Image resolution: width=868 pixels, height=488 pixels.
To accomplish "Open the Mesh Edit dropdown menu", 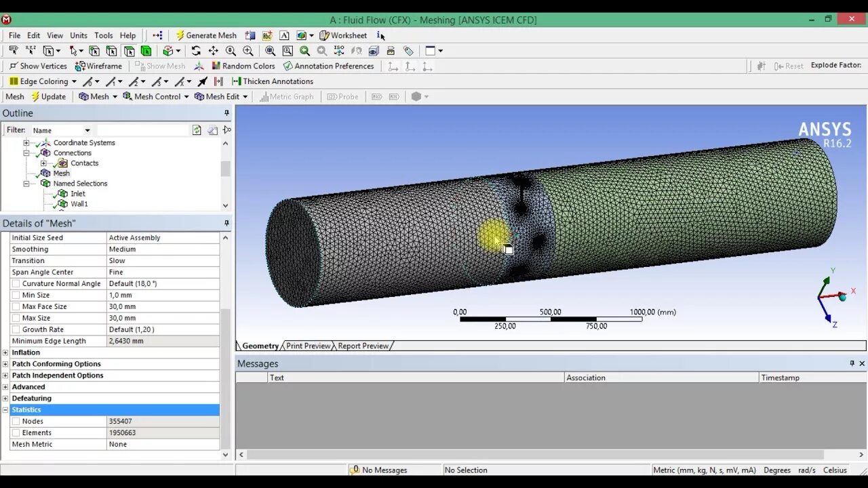I will click(x=222, y=96).
